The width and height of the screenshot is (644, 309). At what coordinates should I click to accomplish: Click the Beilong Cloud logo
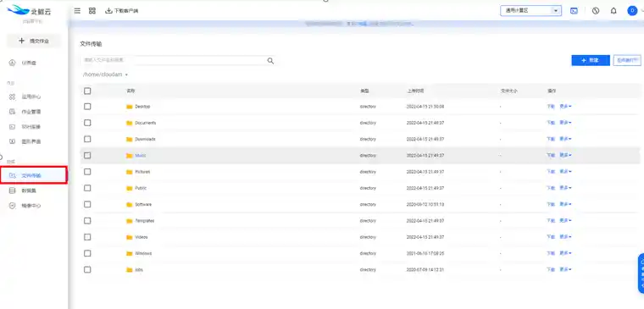(30, 11)
